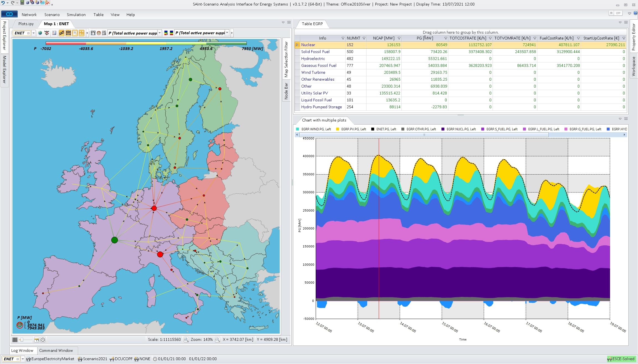The height and width of the screenshot is (364, 638).
Task: Click the legend list icon in map toolbar
Action: 54,33
